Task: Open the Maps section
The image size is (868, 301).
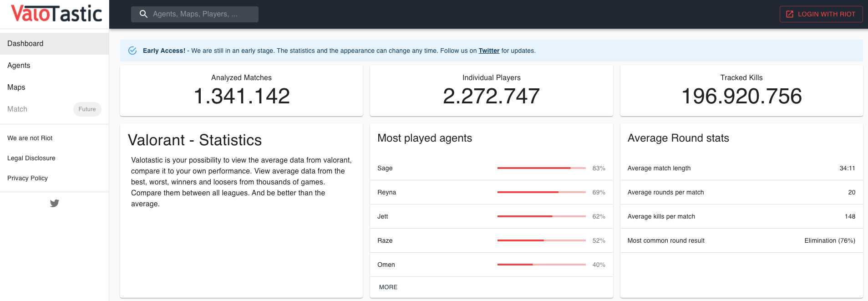Action: click(55, 87)
